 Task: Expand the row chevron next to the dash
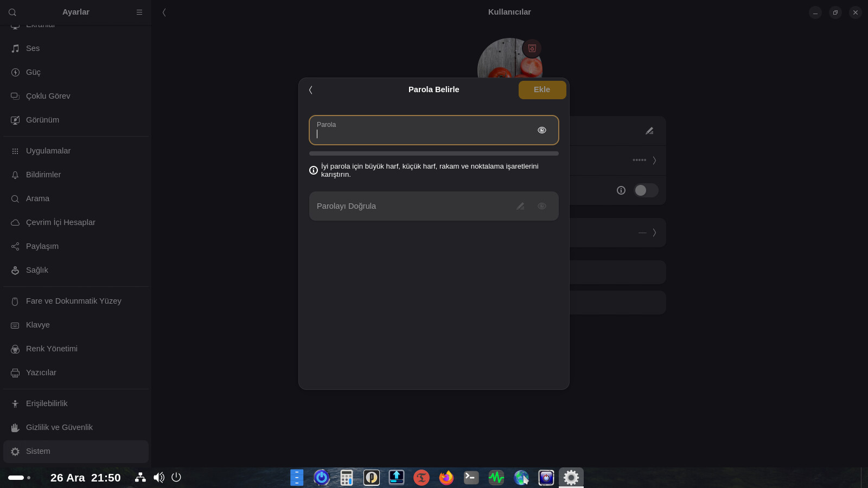[654, 233]
